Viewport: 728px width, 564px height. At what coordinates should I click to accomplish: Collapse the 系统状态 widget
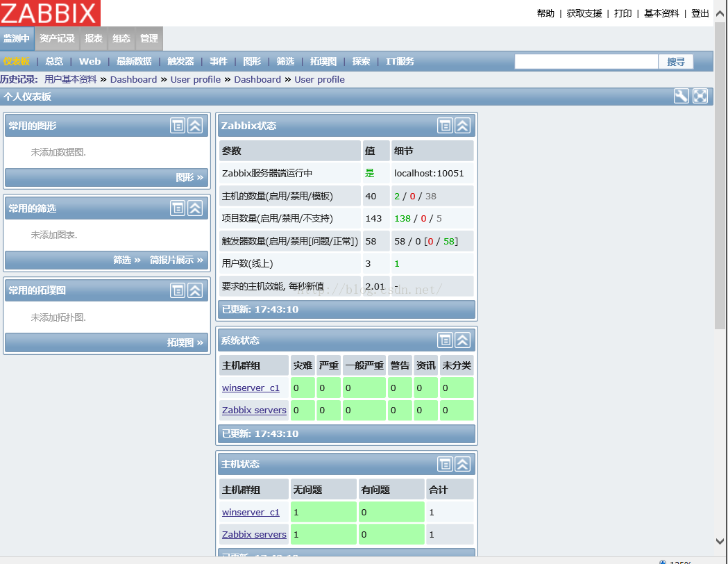pyautogui.click(x=462, y=340)
